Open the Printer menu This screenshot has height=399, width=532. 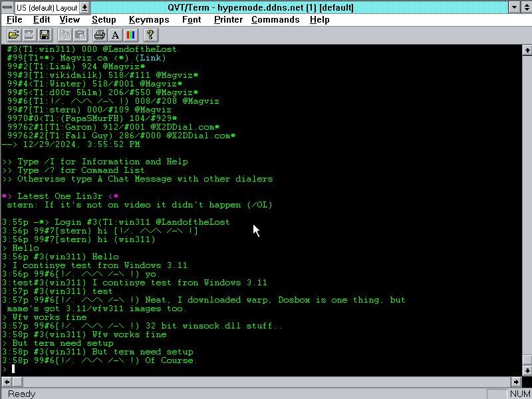(228, 20)
